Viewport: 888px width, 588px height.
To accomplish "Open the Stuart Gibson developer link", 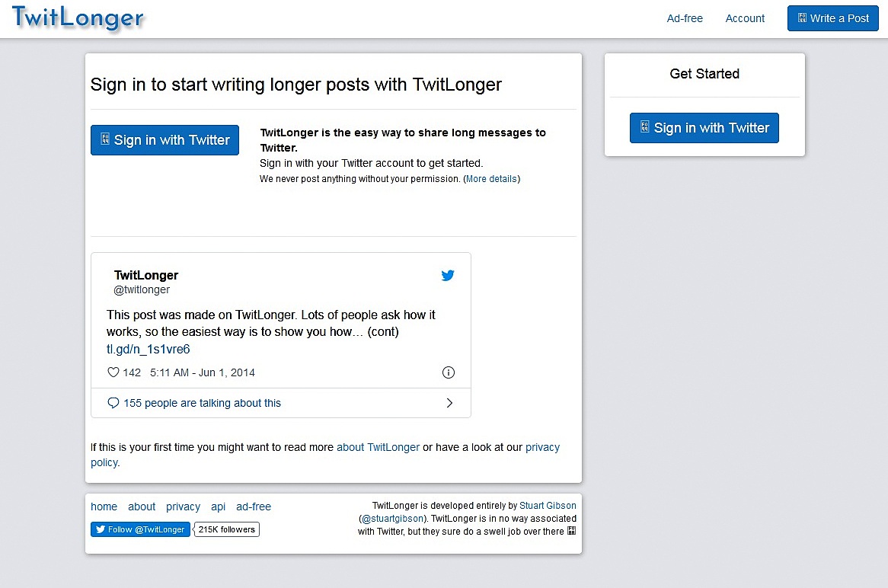I will click(x=548, y=505).
